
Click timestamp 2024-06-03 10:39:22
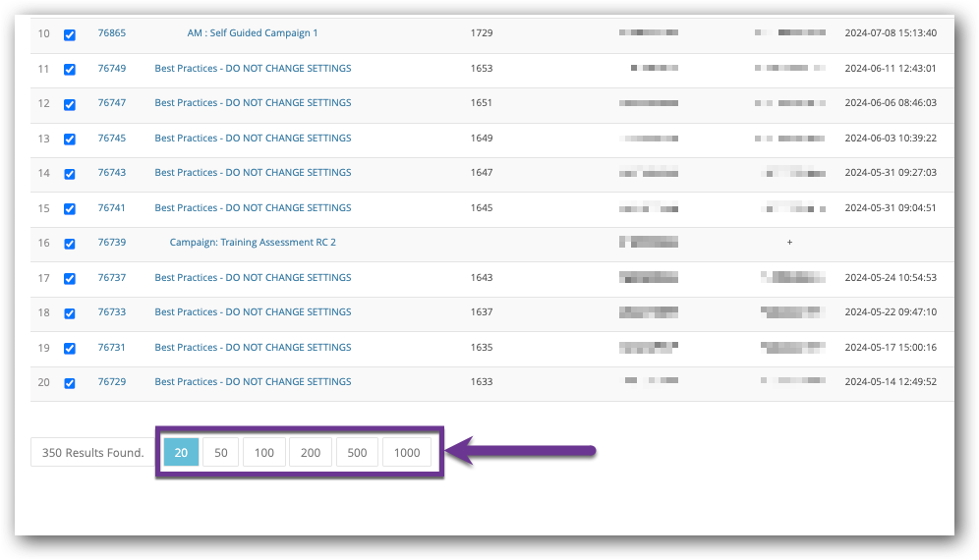[891, 138]
